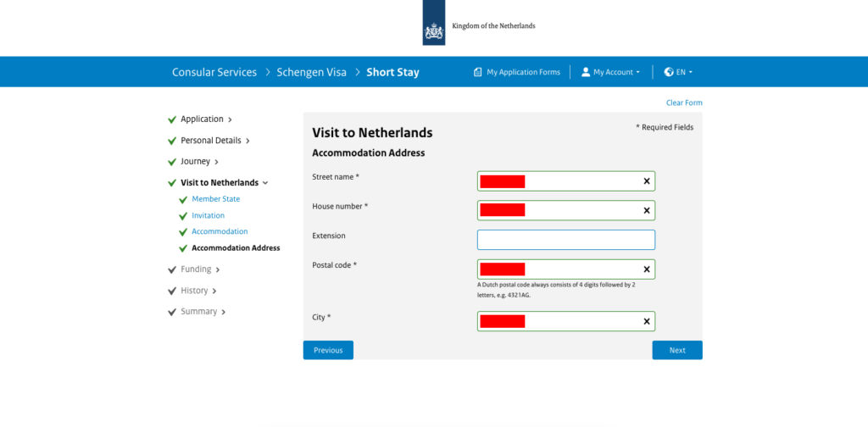Focus the Extension input field
Image resolution: width=868 pixels, height=427 pixels.
(x=566, y=240)
